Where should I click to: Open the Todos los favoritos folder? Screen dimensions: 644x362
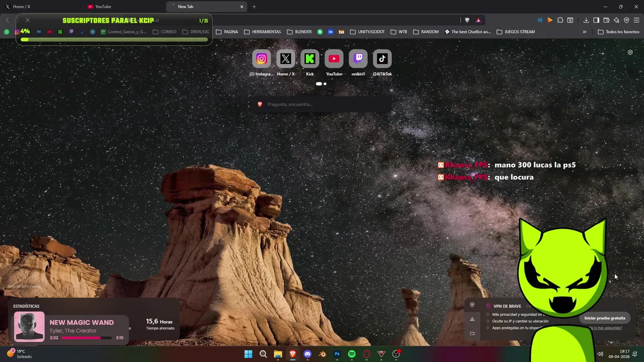coord(618,32)
